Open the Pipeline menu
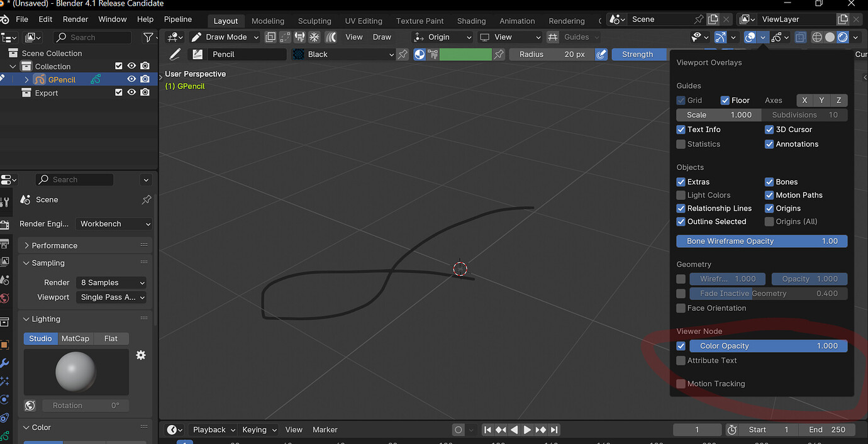 point(178,19)
